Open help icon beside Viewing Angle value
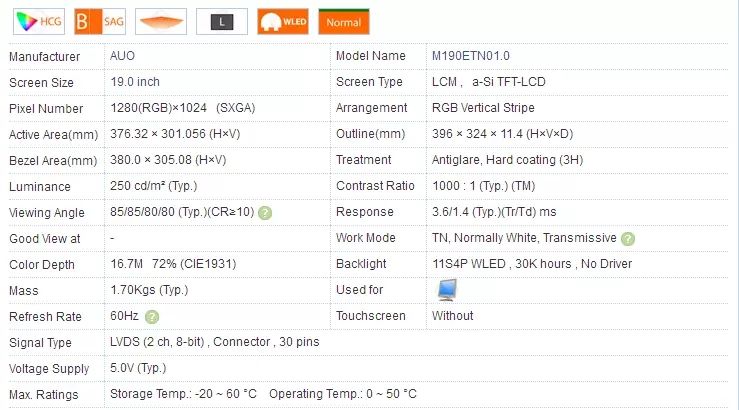 click(x=265, y=212)
